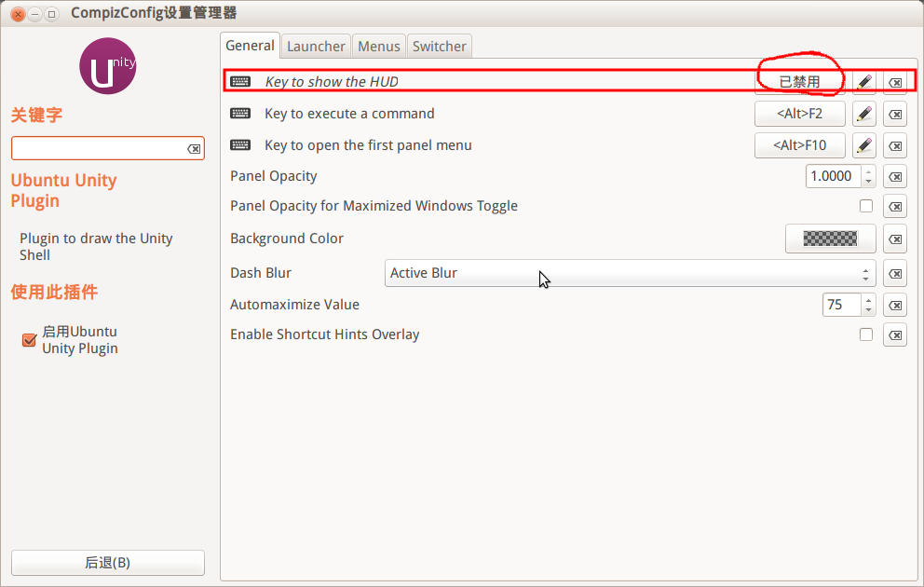Click the edit pencil for HUD key
Screen dimensions: 924x587
[x=863, y=82]
